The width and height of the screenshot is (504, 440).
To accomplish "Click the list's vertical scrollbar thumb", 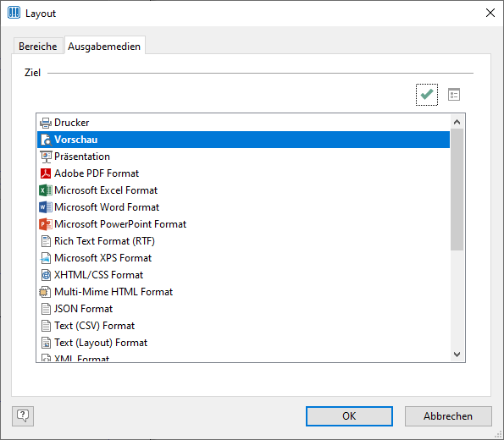I will (457, 190).
